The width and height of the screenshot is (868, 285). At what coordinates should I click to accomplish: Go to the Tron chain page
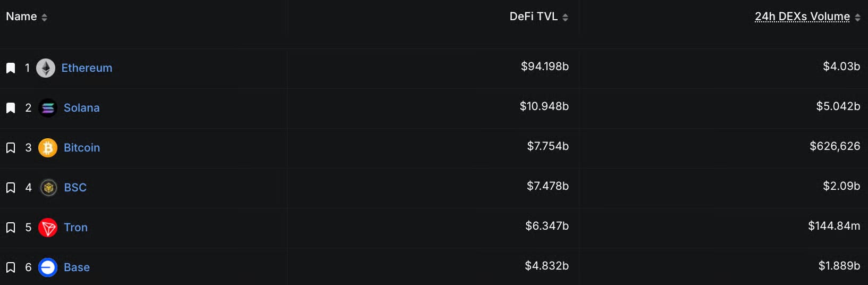point(75,228)
